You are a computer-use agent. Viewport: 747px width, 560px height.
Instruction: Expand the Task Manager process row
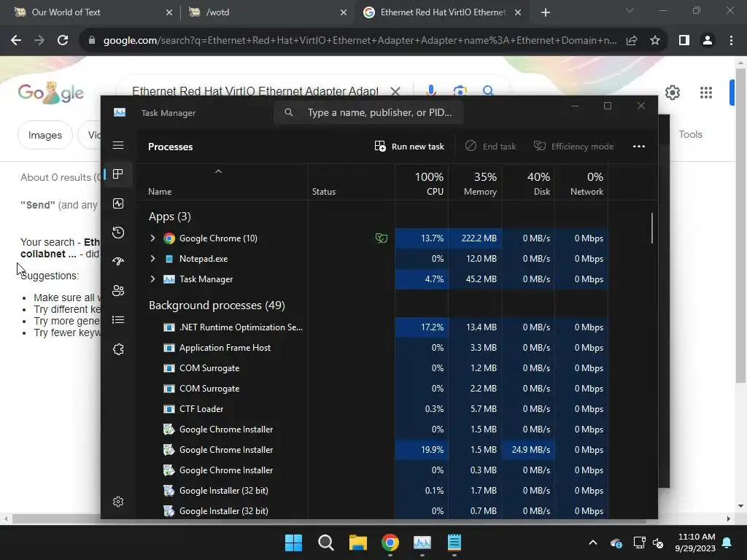152,279
